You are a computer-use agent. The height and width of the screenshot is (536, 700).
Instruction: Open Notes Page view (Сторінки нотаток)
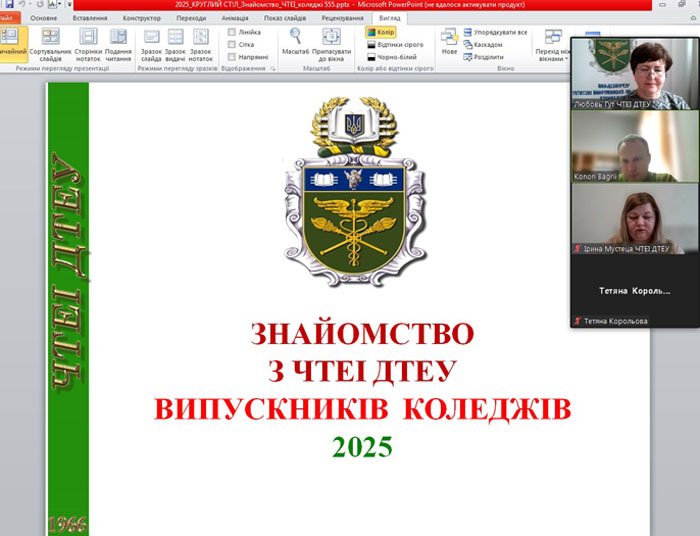coord(89,44)
